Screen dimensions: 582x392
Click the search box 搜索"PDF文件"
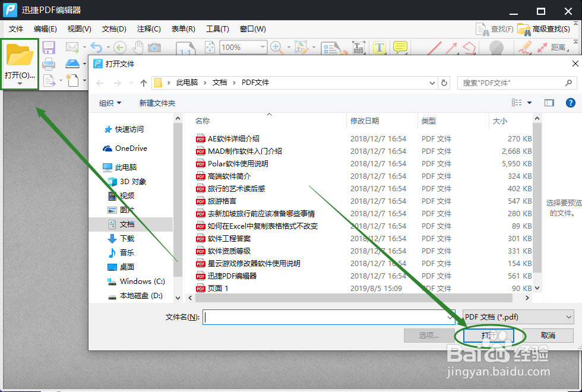(517, 83)
